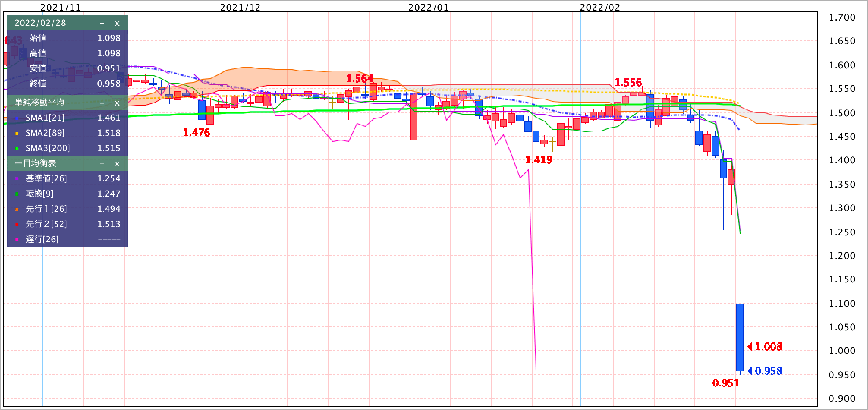868x410 pixels.
Task: Click the 転換[9] green color marker
Action: pyautogui.click(x=17, y=194)
